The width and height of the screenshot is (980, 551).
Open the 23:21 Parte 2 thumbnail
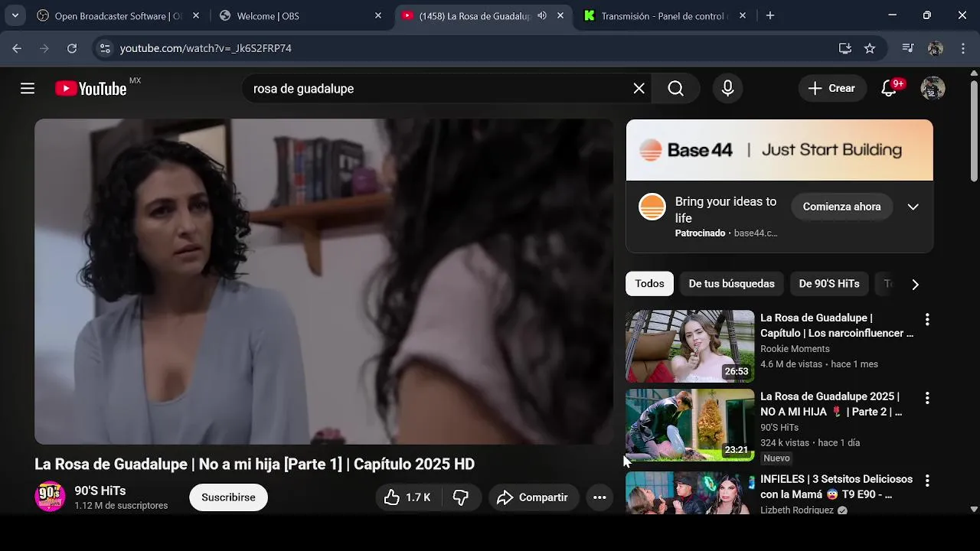(690, 425)
